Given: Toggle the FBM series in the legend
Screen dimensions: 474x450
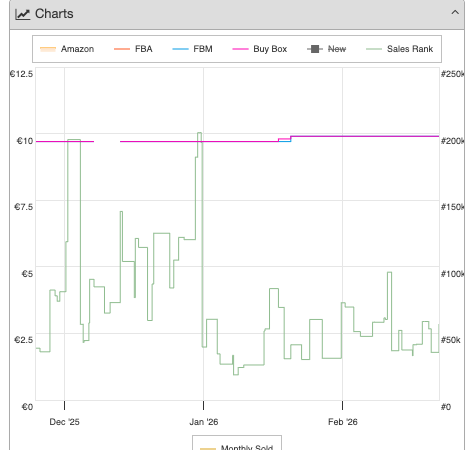Looking at the screenshot, I should [x=192, y=49].
